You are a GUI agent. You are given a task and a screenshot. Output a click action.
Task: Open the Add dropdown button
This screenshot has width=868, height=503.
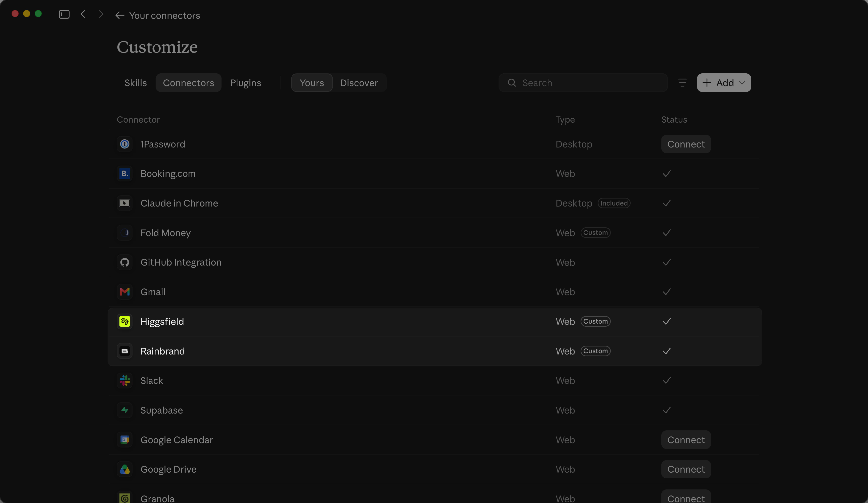pos(724,83)
